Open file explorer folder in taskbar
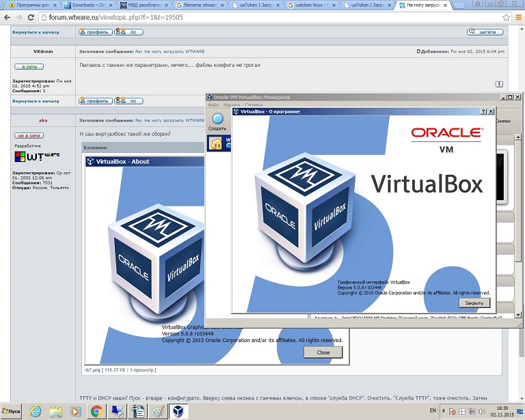The image size is (525, 420). coord(55,411)
